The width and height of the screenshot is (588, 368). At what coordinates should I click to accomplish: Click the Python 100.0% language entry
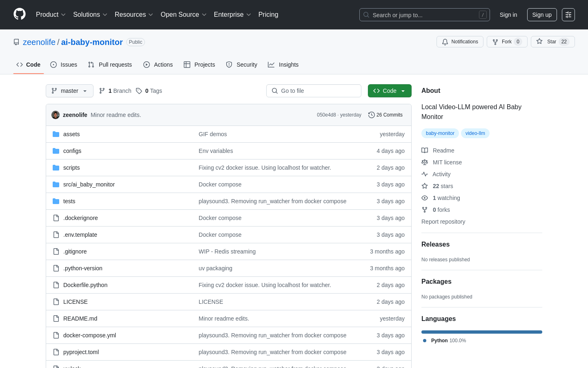[x=444, y=341]
